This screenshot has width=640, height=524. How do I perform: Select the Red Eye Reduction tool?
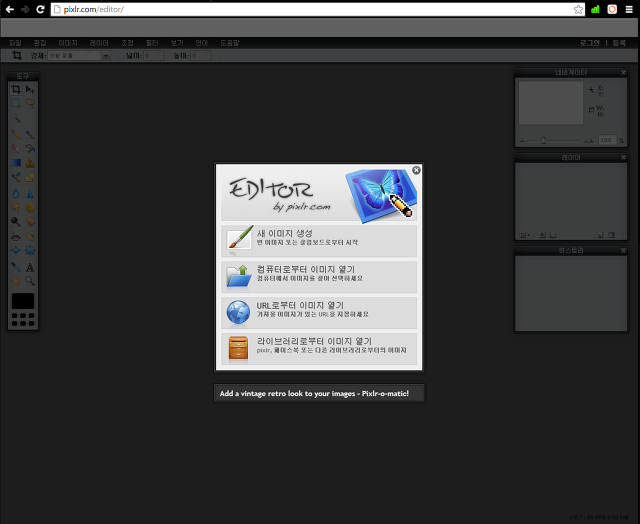[x=16, y=237]
